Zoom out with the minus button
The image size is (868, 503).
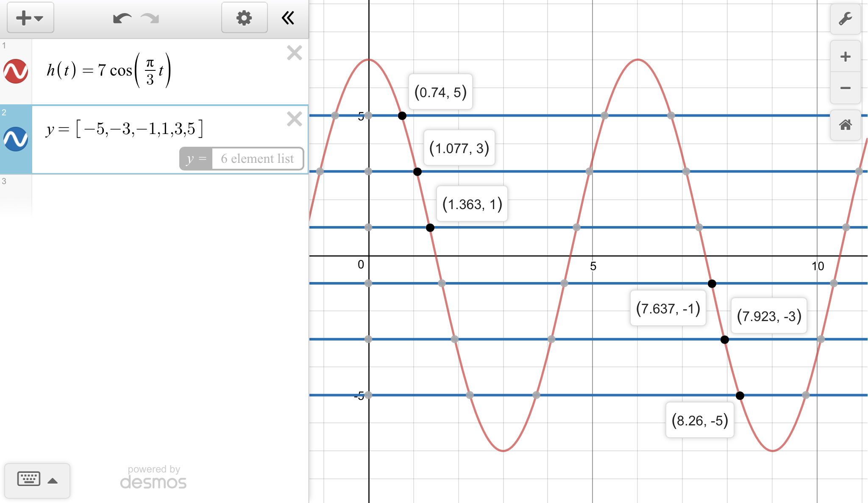pos(845,88)
